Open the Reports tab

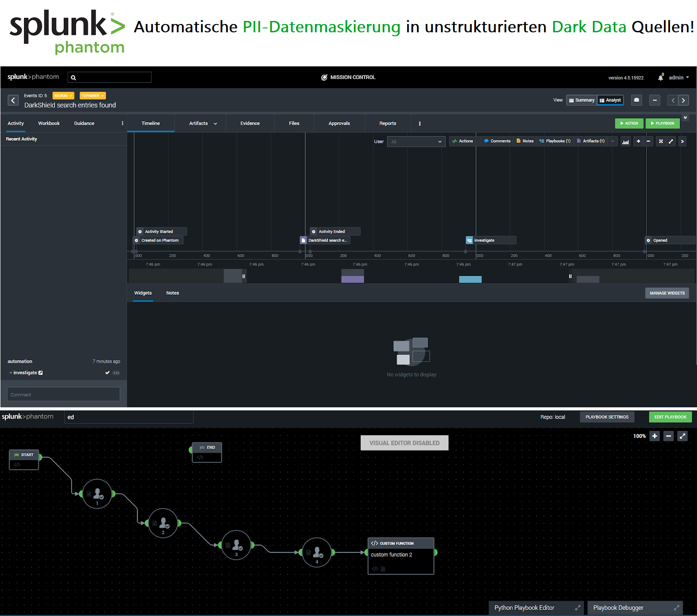[x=388, y=124]
